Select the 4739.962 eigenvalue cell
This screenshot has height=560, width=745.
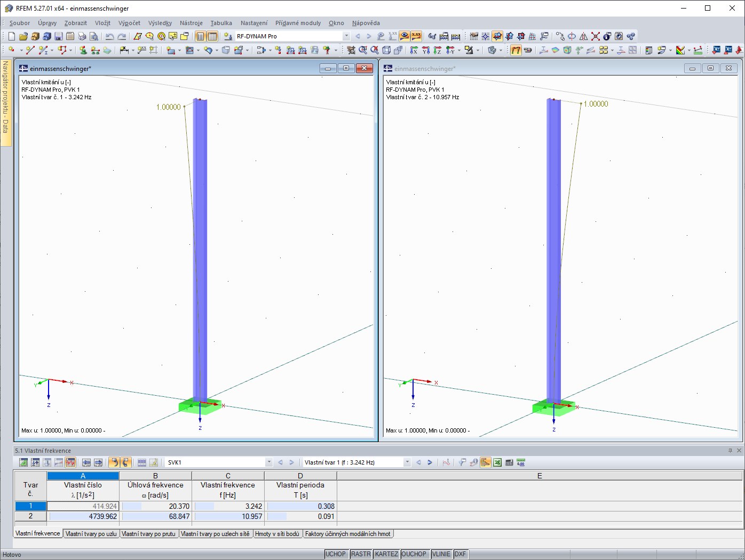(83, 516)
